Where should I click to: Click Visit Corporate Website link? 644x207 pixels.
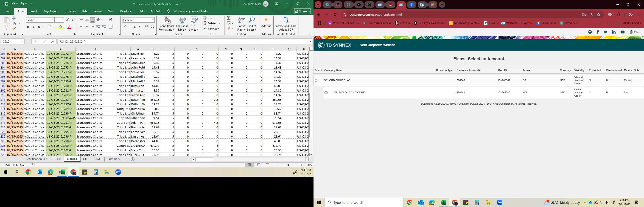coord(378,45)
